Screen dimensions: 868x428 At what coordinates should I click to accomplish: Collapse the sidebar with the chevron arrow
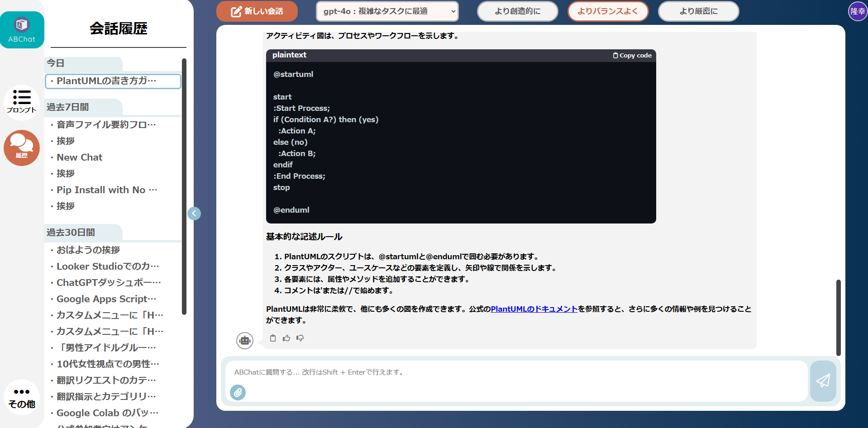tap(194, 214)
